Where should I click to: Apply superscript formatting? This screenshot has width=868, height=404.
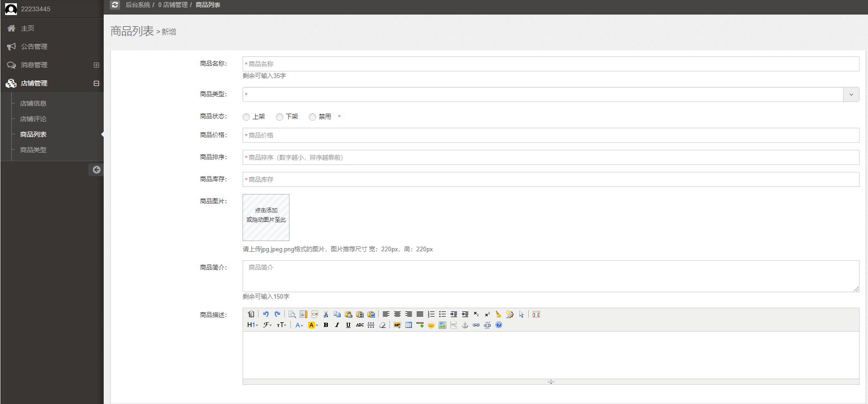click(487, 314)
